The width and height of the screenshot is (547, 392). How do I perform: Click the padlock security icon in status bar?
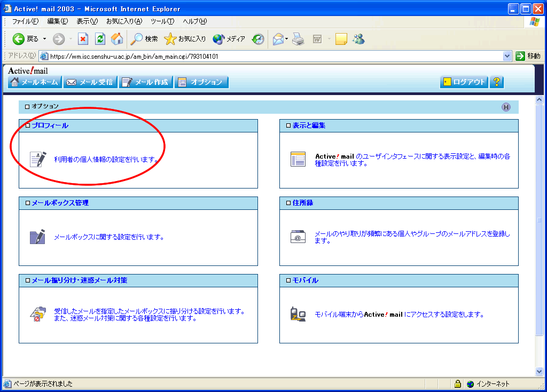click(x=458, y=384)
